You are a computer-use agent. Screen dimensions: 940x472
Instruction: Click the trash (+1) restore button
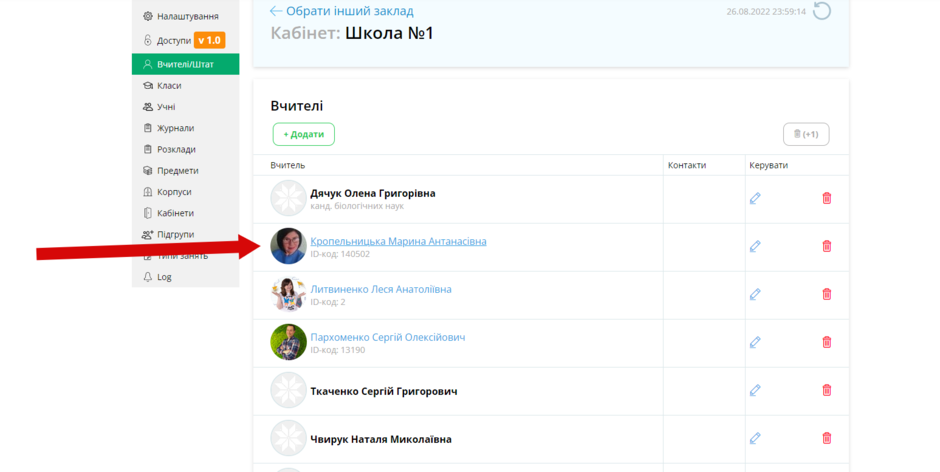806,134
